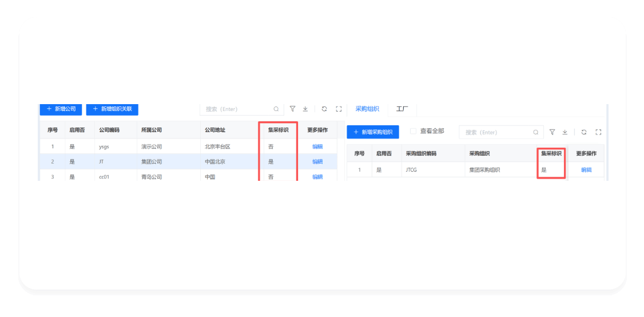The width and height of the screenshot is (644, 317).
Task: Click 编辑 link for 演示公司 row
Action: point(317,146)
